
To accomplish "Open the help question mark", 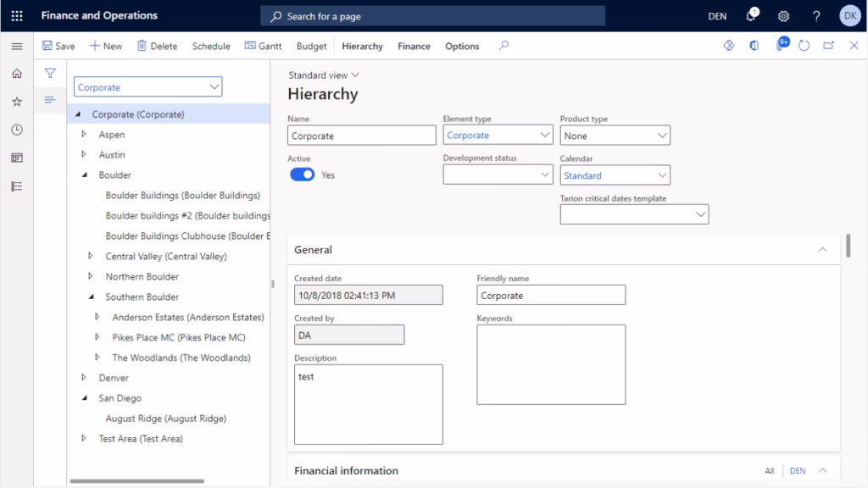I will tap(816, 17).
